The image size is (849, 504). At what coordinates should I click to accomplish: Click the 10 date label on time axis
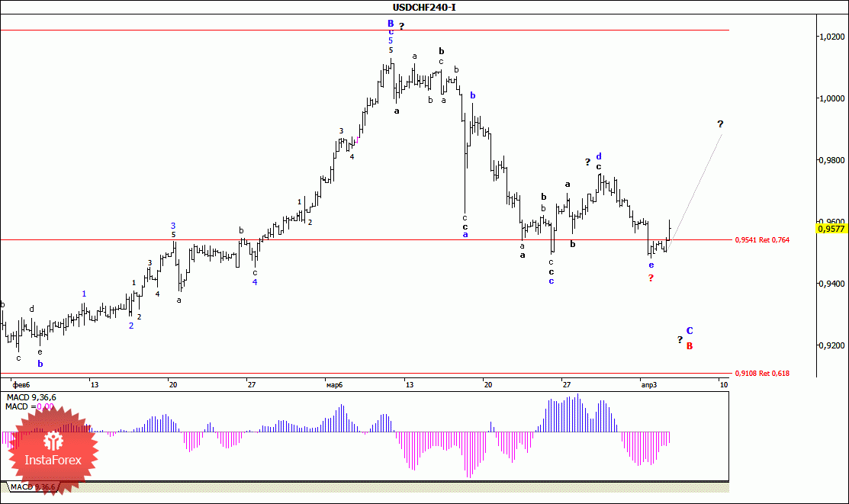[x=723, y=385]
